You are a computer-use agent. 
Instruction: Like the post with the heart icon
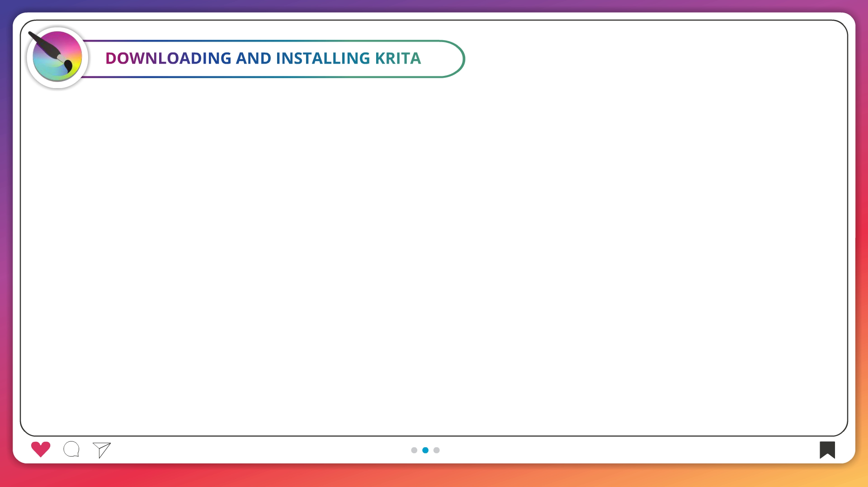(x=41, y=449)
